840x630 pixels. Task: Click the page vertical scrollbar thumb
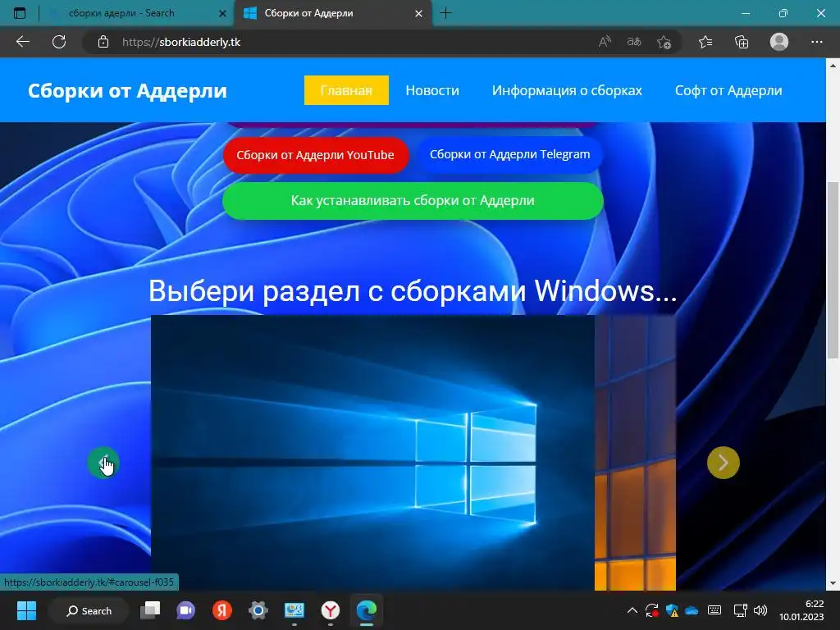pyautogui.click(x=833, y=269)
